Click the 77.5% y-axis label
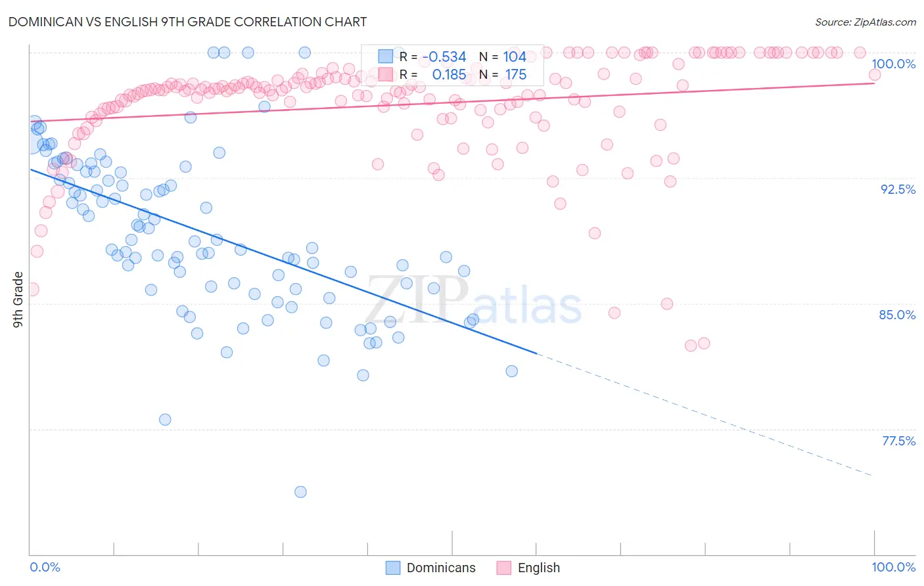Image resolution: width=924 pixels, height=586 pixels. click(x=898, y=441)
